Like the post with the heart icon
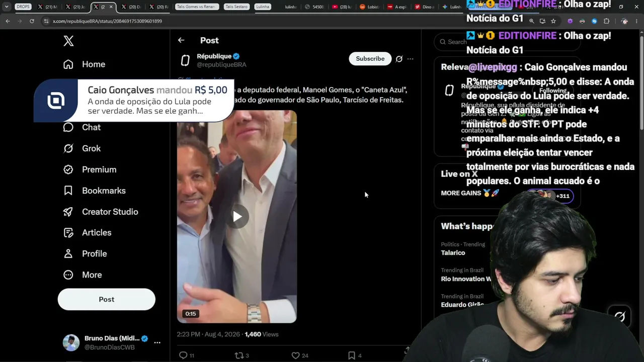The width and height of the screenshot is (644, 362). (x=295, y=355)
